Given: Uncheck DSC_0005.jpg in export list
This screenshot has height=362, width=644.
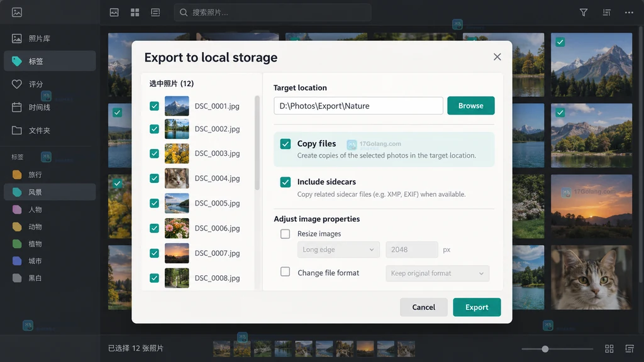Looking at the screenshot, I should (155, 203).
